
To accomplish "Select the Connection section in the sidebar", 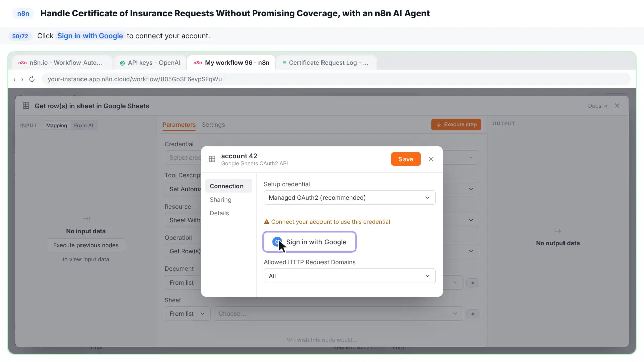I will (228, 186).
